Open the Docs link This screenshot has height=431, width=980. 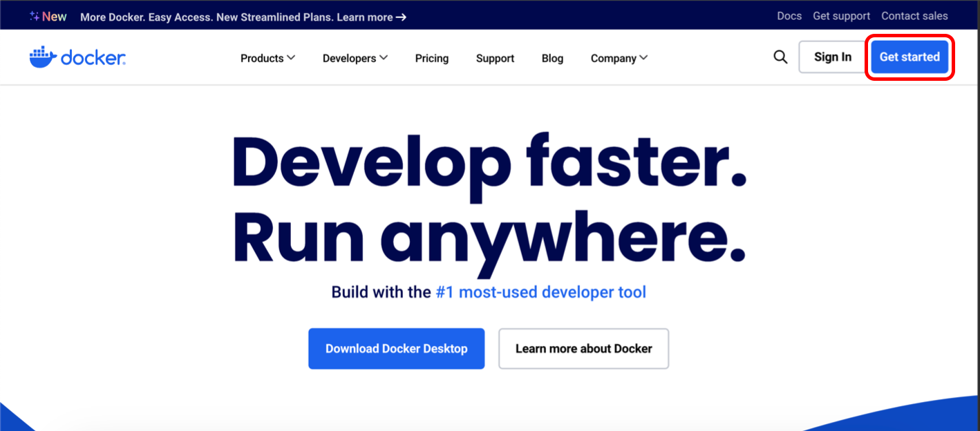(x=789, y=15)
